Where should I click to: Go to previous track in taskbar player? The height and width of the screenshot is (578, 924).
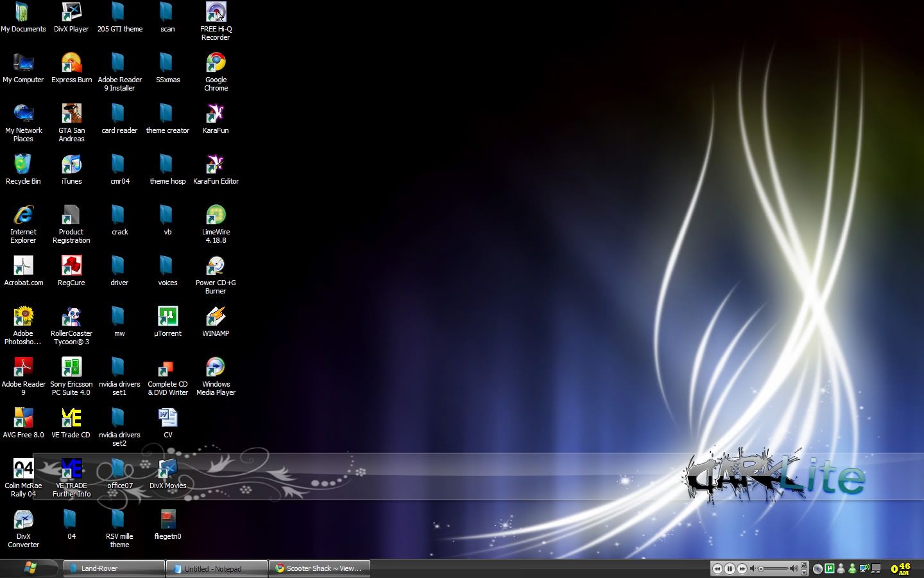[x=717, y=568]
